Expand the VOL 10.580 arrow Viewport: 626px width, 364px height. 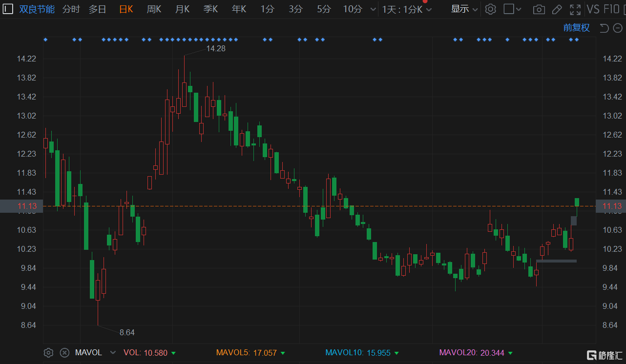(x=173, y=353)
